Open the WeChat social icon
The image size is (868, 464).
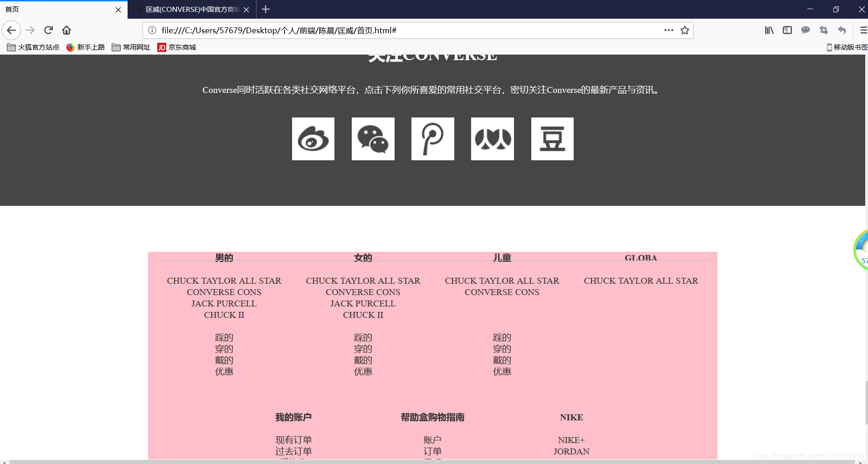373,139
